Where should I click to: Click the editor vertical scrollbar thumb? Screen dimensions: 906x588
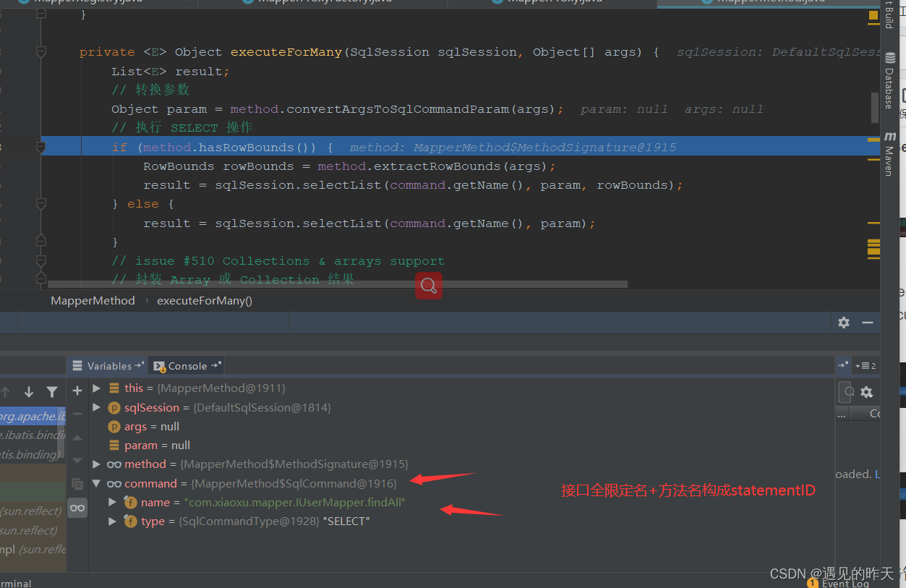point(874,108)
